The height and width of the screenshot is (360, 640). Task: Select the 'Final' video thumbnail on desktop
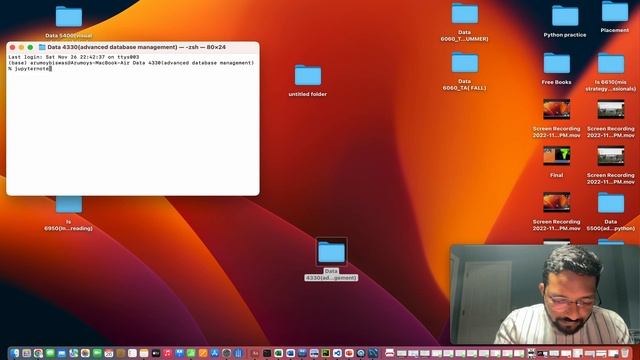[556, 162]
